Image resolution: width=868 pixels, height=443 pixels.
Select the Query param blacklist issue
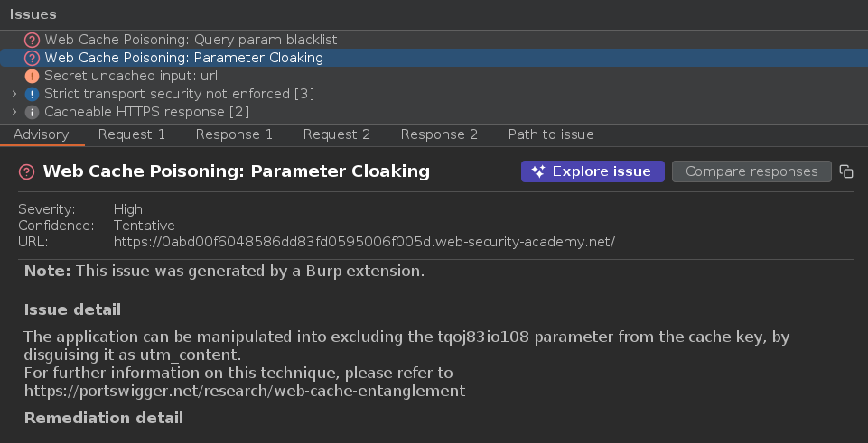tap(191, 40)
